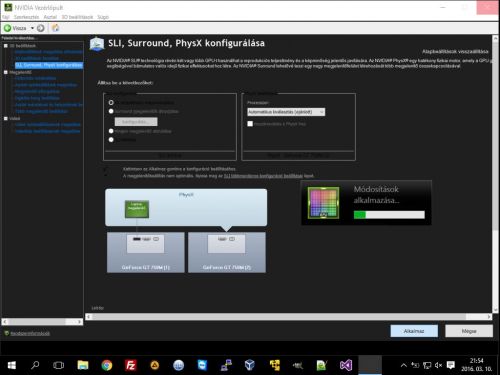Open Task View from the taskbar
500x375 pixels.
[58, 365]
